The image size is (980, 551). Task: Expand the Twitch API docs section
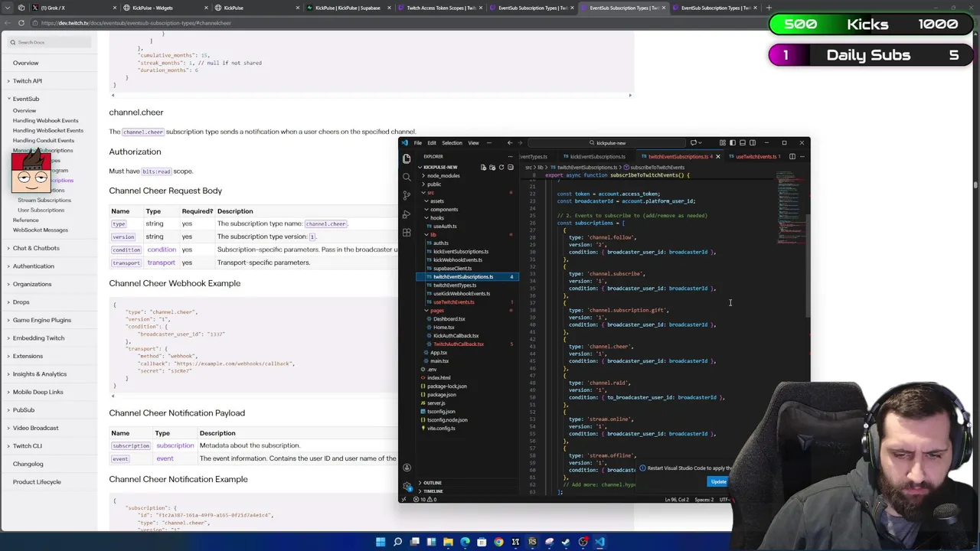coord(27,81)
